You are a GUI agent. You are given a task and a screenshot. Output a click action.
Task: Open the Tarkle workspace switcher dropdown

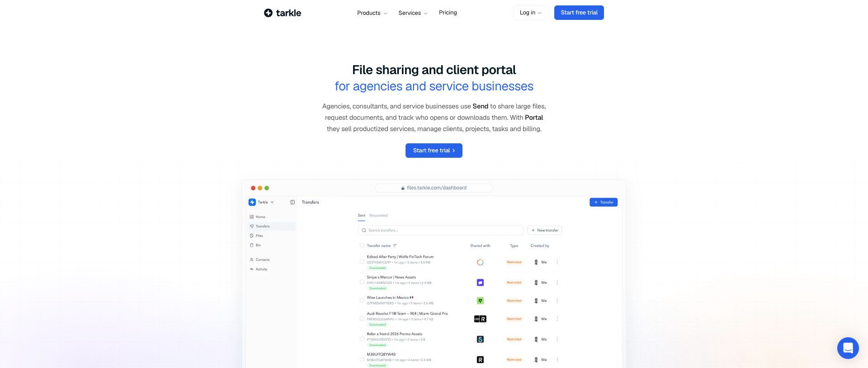262,203
